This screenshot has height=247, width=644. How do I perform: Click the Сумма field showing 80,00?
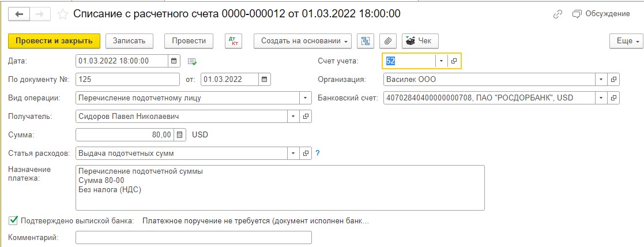pos(125,135)
